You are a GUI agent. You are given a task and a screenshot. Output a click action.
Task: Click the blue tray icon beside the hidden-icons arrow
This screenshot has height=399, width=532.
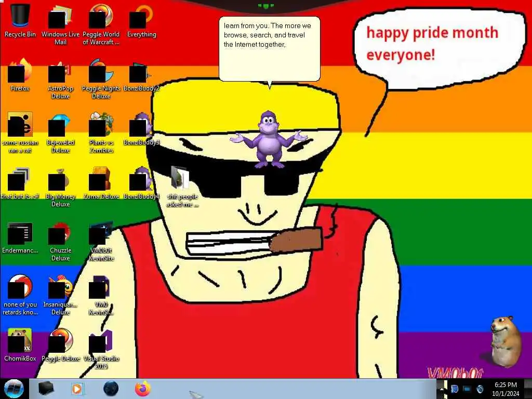[455, 389]
